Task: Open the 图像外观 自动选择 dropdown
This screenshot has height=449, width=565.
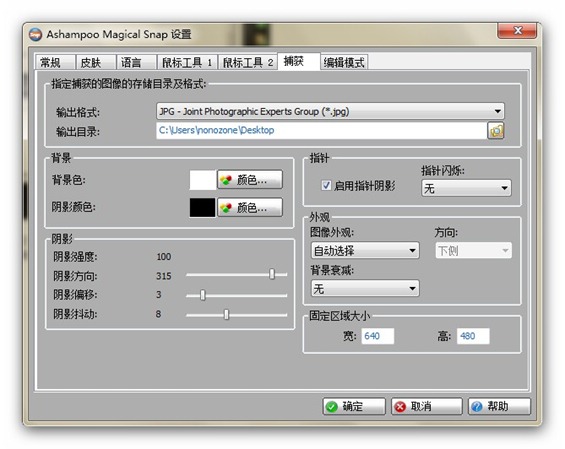Action: pos(365,250)
